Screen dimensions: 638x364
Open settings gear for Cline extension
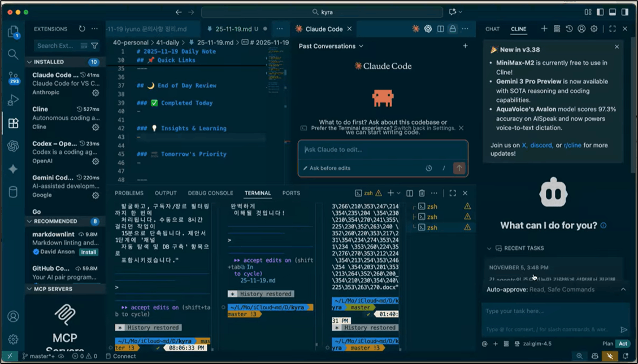96,127
